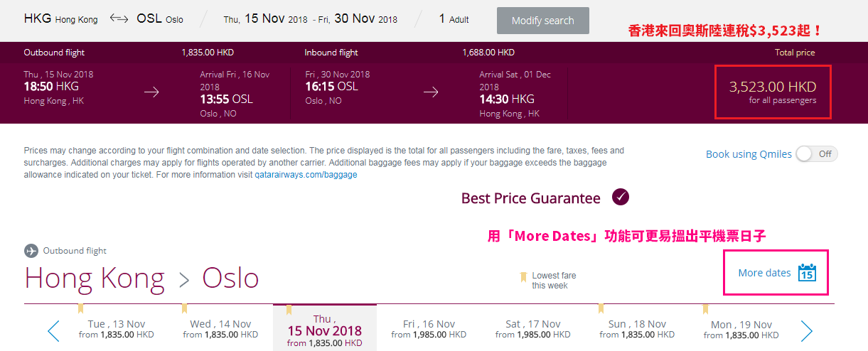This screenshot has width=868, height=351.
Task: Click the More dates link text
Action: coord(764,273)
